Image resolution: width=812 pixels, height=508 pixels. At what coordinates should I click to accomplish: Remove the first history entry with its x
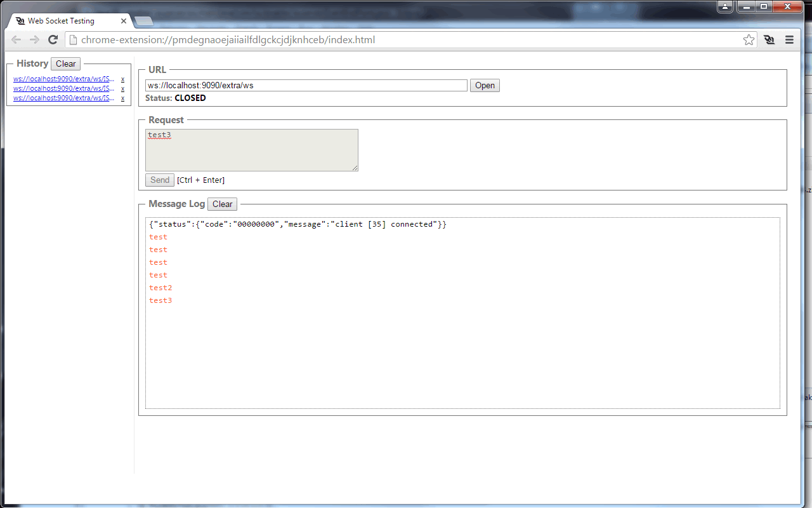click(122, 79)
